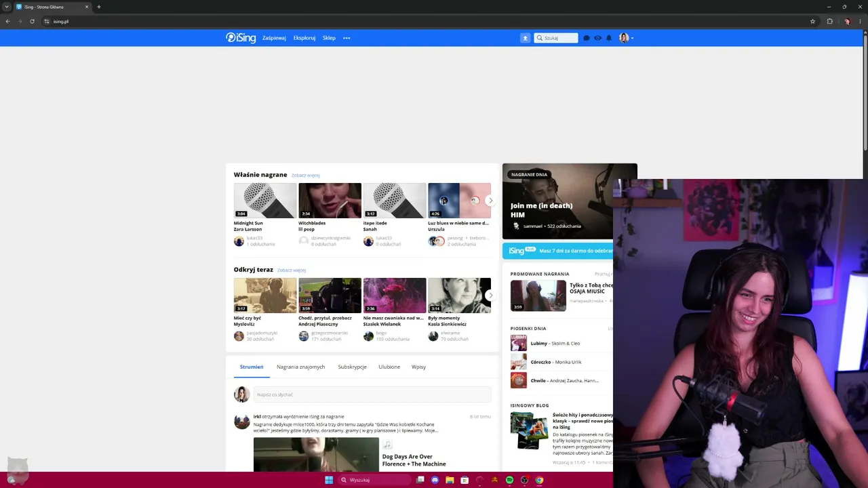Viewport: 868px width, 488px height.
Task: Open the notifications bell icon
Action: pyautogui.click(x=609, y=38)
